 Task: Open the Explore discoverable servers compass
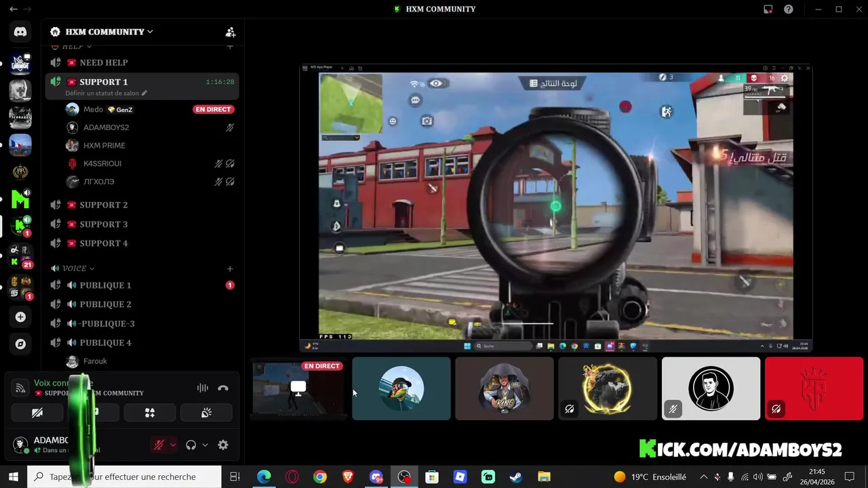20,344
